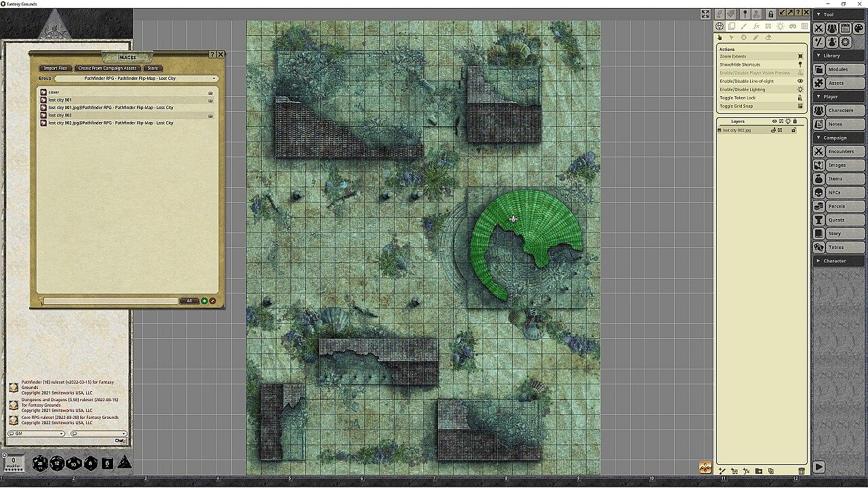Click the Show/Hide Shortcuts pin icon

pos(800,64)
